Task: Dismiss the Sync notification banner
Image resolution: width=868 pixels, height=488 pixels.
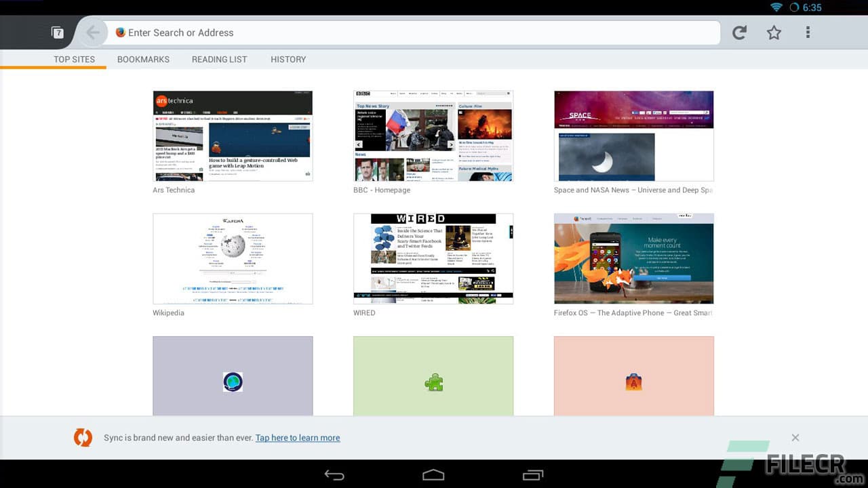Action: pyautogui.click(x=795, y=437)
